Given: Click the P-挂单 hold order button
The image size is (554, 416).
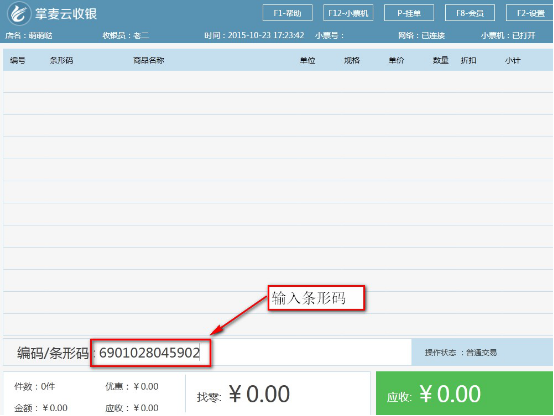Looking at the screenshot, I should coord(409,13).
